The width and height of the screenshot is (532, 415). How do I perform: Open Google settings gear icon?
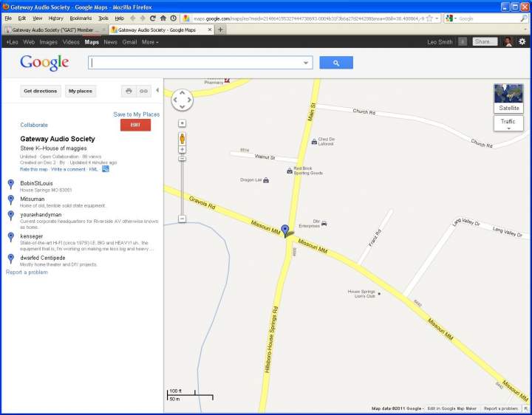pos(522,41)
